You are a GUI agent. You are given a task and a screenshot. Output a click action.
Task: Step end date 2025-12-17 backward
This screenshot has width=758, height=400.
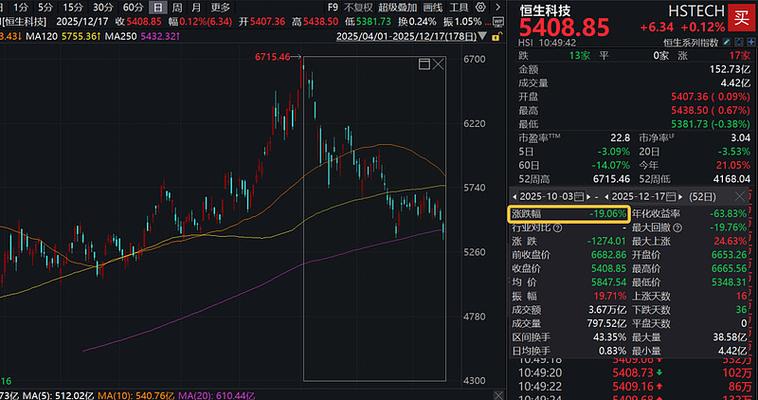pyautogui.click(x=607, y=197)
